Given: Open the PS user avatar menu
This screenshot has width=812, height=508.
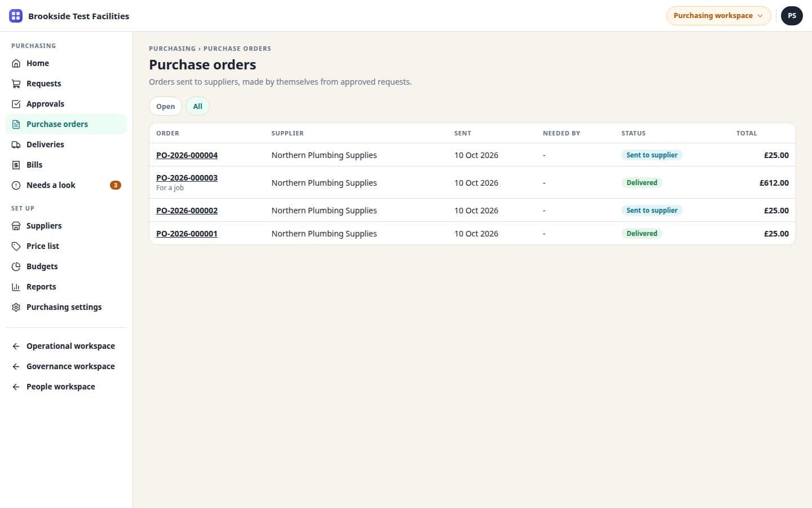Looking at the screenshot, I should pos(792,16).
